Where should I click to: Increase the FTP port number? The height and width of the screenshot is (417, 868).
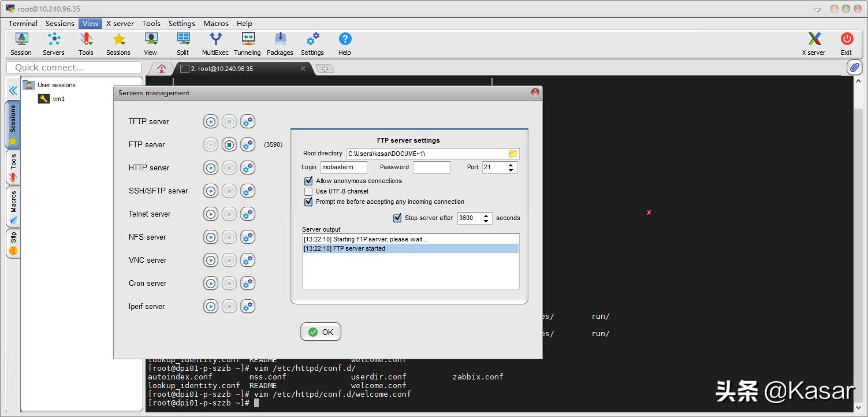[511, 165]
